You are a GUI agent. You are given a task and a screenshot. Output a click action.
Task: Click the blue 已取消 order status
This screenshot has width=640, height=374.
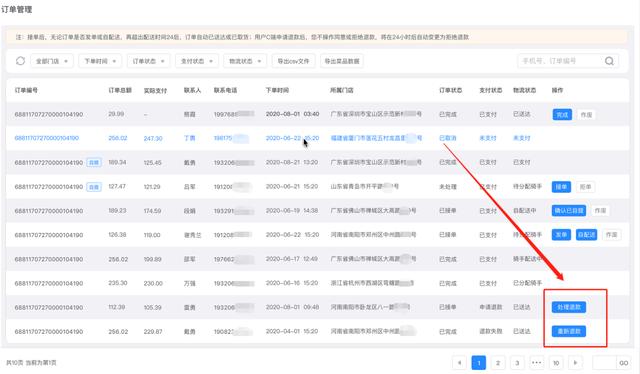(448, 138)
